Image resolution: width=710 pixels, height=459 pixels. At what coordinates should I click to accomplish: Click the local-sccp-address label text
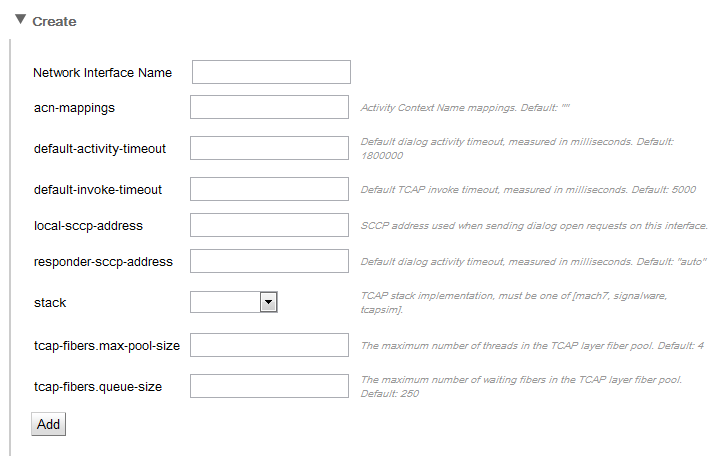pos(88,226)
